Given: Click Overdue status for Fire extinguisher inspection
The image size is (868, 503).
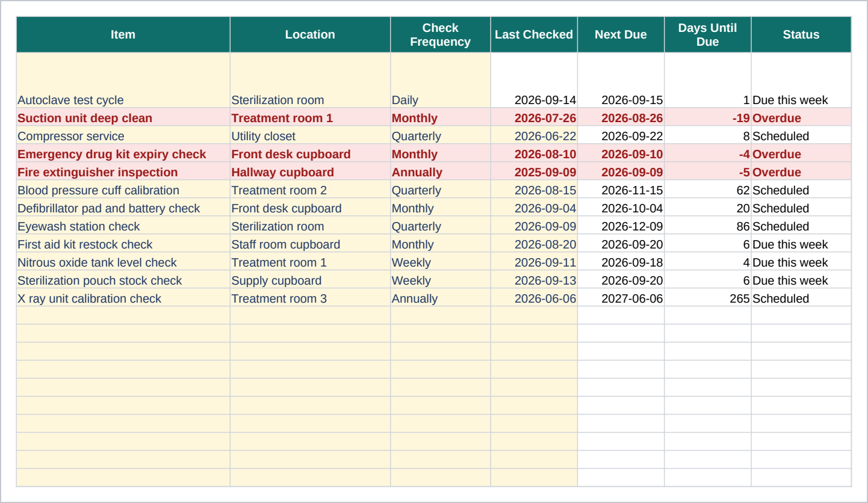Looking at the screenshot, I should [x=801, y=171].
